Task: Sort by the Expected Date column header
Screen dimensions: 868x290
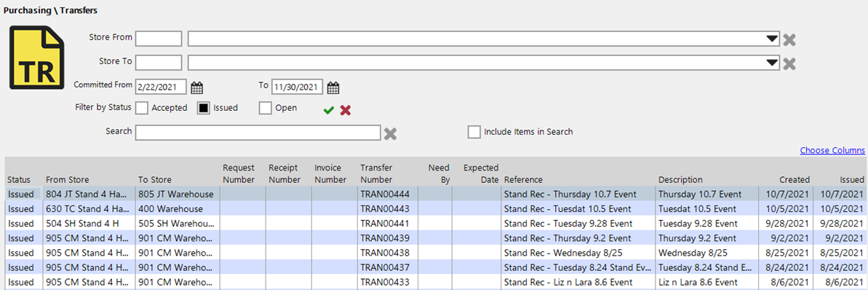Action: (481, 173)
